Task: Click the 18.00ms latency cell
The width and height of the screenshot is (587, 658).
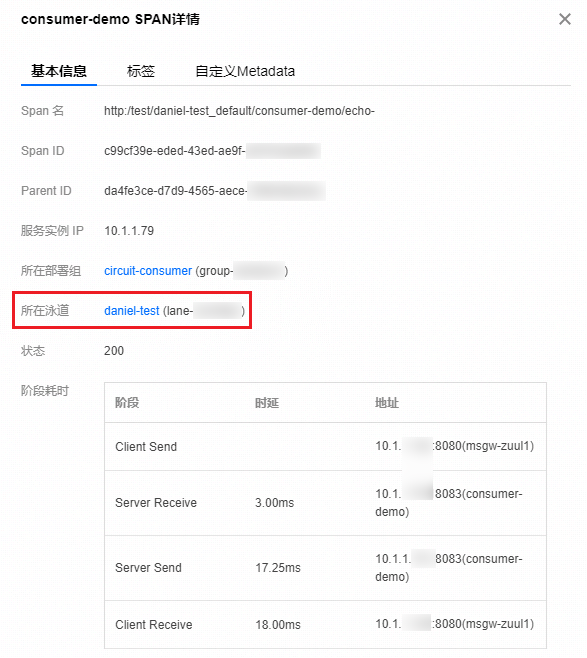Action: [278, 624]
